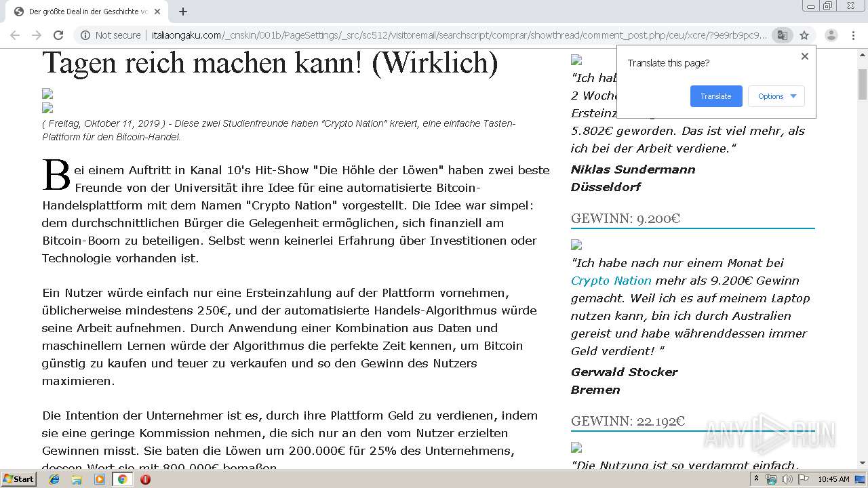This screenshot has height=488, width=868.
Task: Click the name 'Niklas Sundermann'
Action: (x=633, y=169)
